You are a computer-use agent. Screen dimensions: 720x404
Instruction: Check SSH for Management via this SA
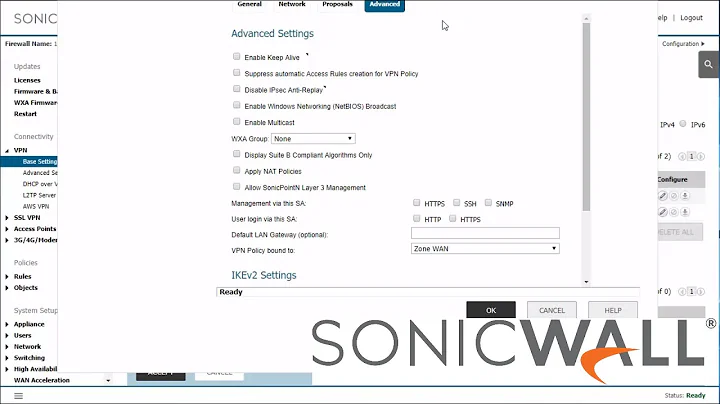pyautogui.click(x=456, y=202)
